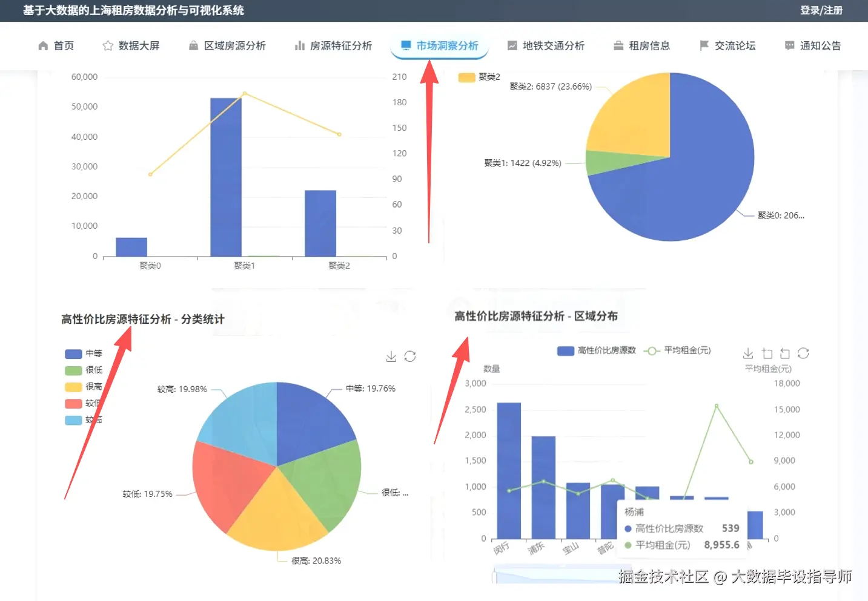Image resolution: width=868 pixels, height=601 pixels.
Task: Click the bar chart icon beside 房源特征分析
Action: (300, 45)
